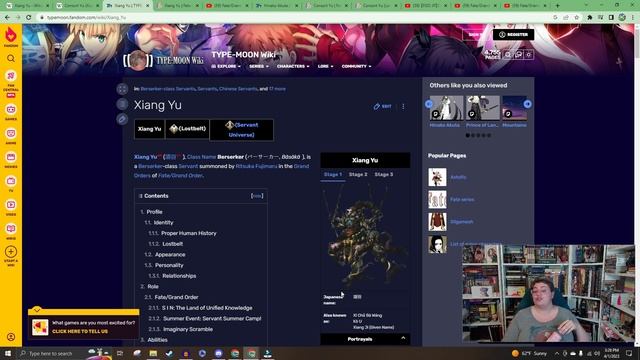Open Prince of Lan recommended thumbnail
The image size is (640, 360).
(x=482, y=108)
